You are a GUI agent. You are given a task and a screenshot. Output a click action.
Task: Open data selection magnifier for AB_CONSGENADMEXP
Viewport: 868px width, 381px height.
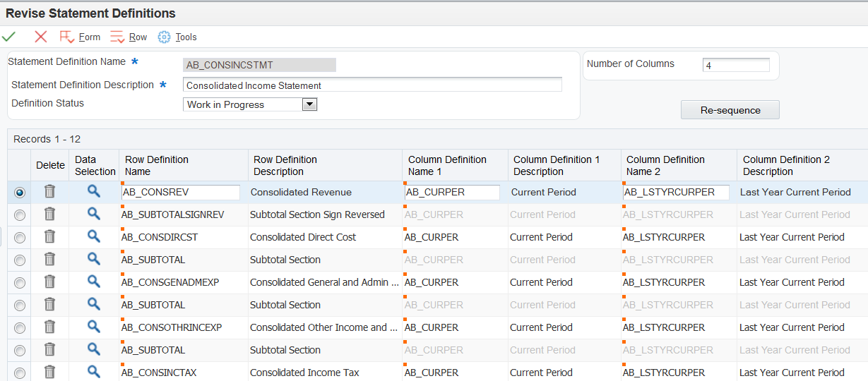click(94, 282)
